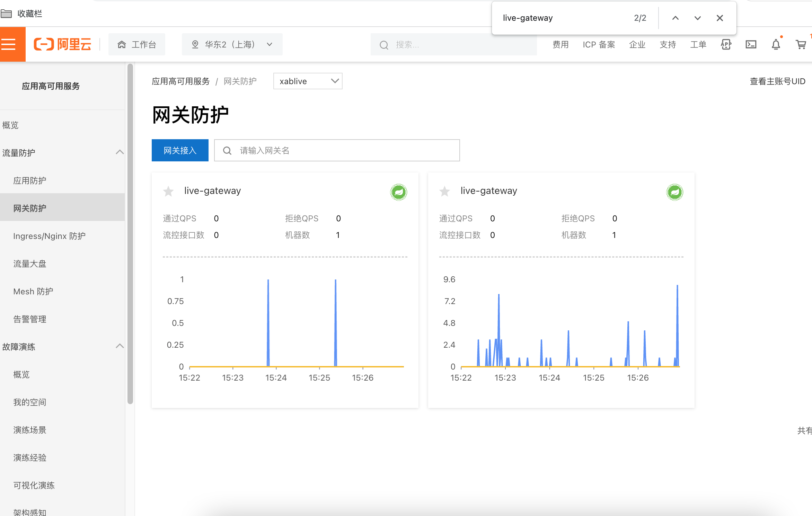The image size is (812, 516).
Task: Click the second card's QPS chart
Action: click(x=561, y=328)
